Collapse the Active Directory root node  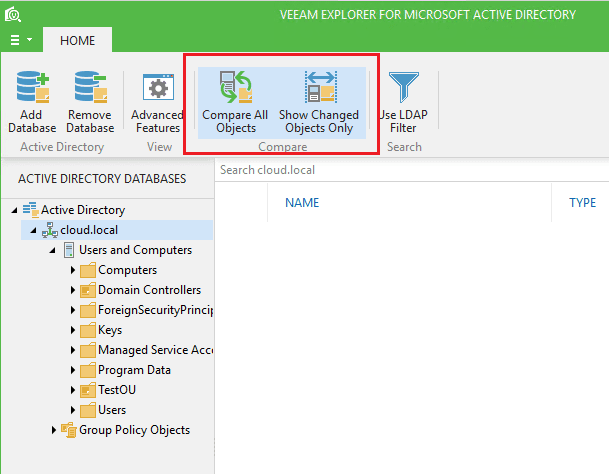coord(13,210)
